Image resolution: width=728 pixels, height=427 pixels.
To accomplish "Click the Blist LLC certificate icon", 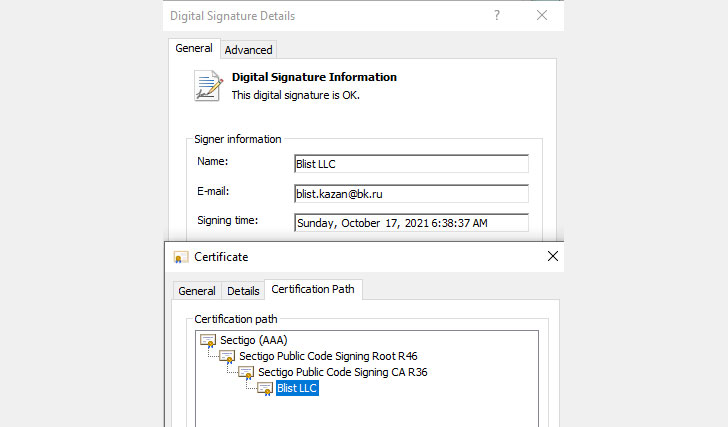I will point(265,388).
